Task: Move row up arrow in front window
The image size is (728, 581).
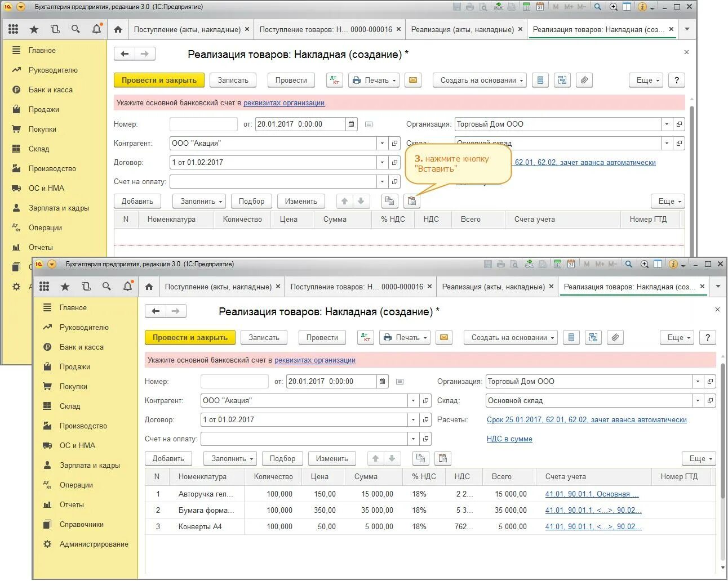Action: pos(376,458)
